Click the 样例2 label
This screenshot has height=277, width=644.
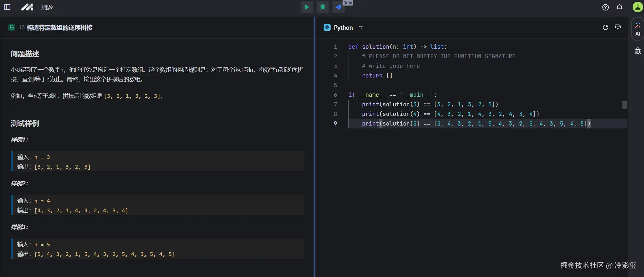[x=20, y=184]
